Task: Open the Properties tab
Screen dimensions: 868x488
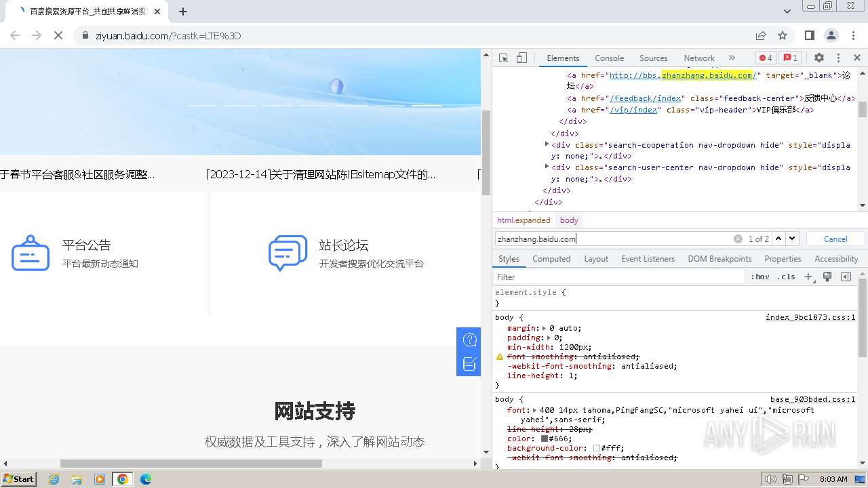Action: [783, 259]
